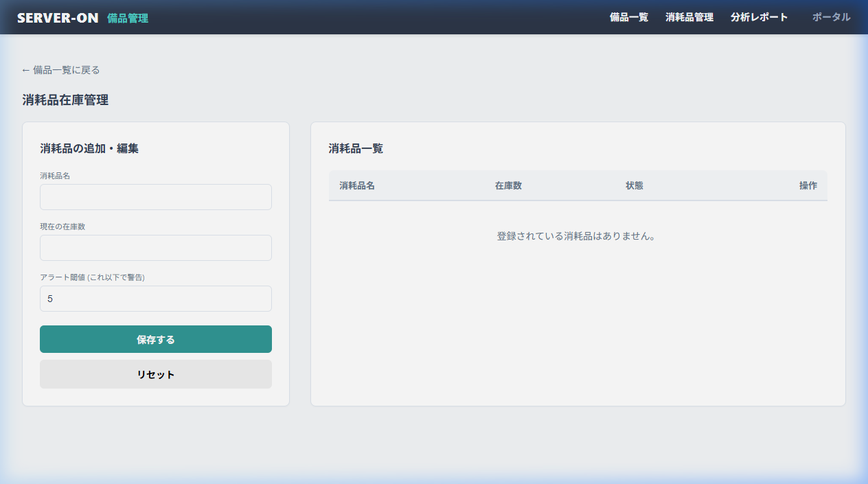Click the 消耗品の追加・編集 panel heading
The height and width of the screenshot is (484, 868).
coord(89,148)
